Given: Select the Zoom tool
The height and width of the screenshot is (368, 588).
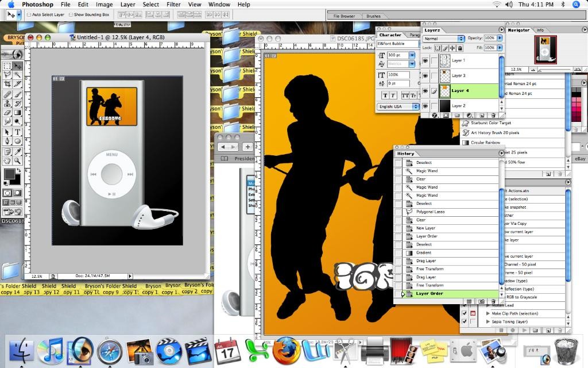Looking at the screenshot, I should click(17, 160).
